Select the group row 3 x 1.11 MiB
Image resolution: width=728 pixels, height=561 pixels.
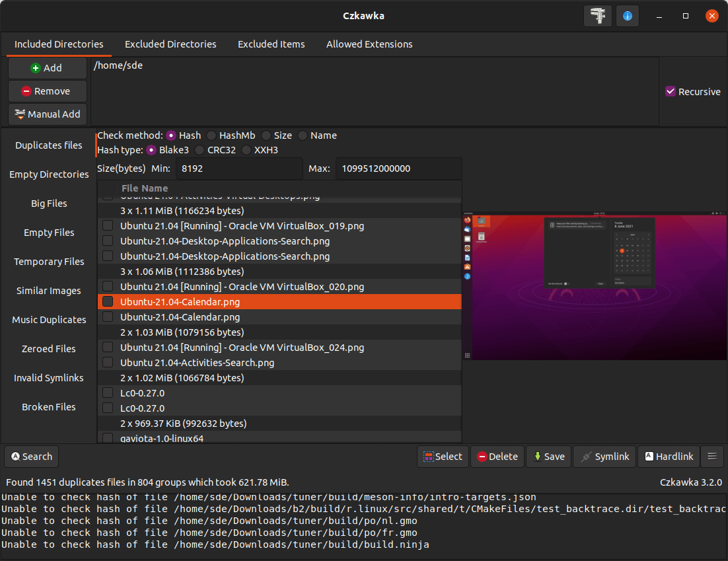click(279, 211)
